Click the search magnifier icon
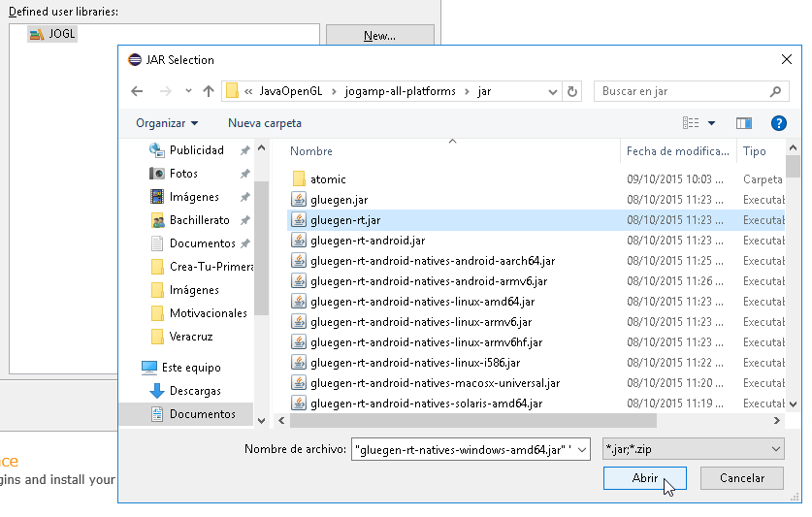The width and height of the screenshot is (812, 517). point(775,92)
